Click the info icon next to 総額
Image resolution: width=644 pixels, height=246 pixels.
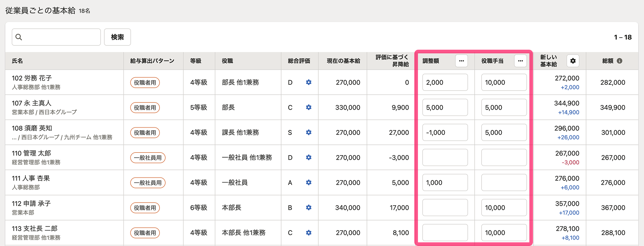point(620,61)
